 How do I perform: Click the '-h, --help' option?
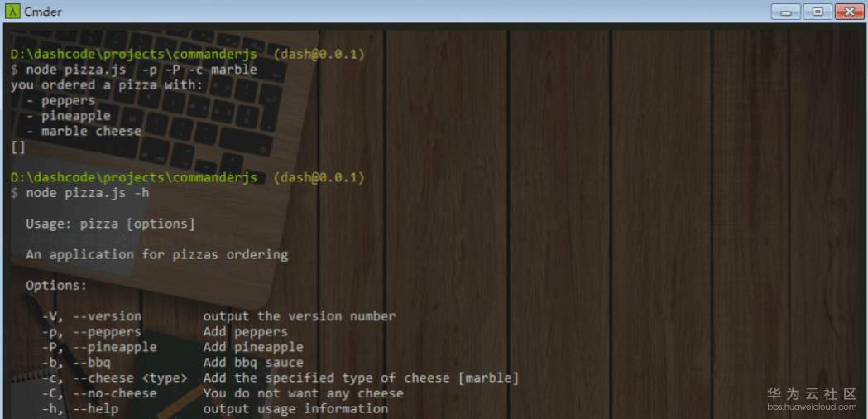80,409
